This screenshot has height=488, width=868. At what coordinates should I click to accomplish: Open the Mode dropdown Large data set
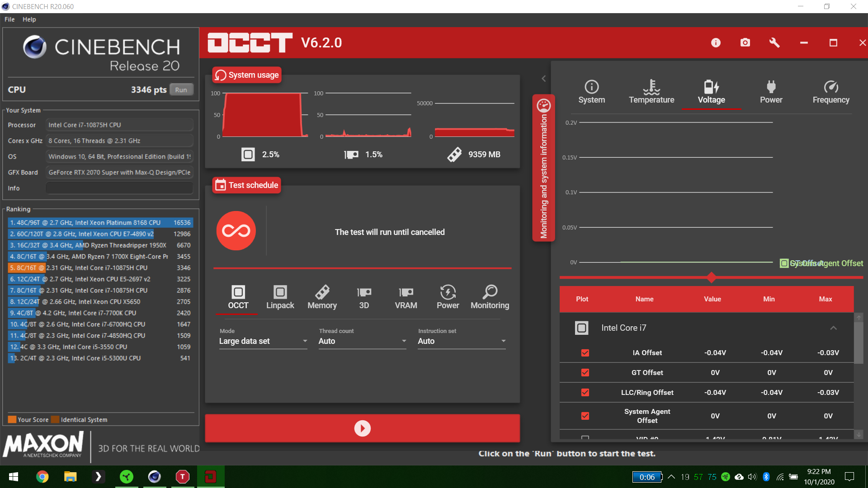click(263, 341)
